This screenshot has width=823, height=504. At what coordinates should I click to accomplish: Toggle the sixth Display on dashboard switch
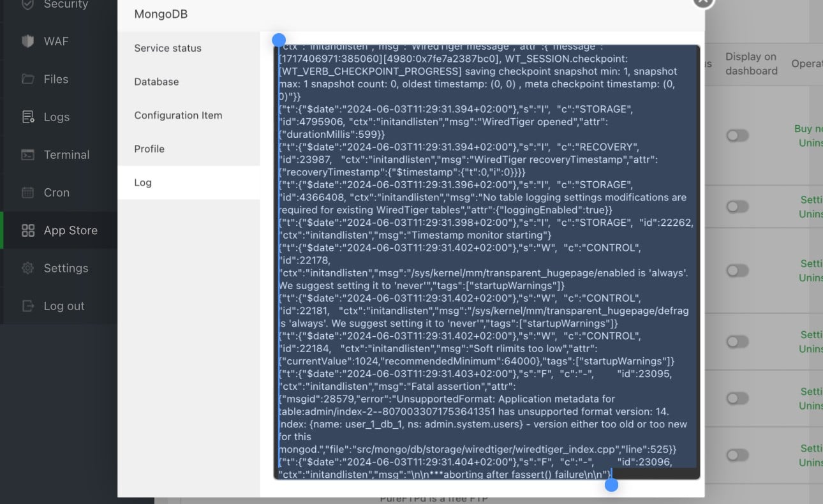coord(738,455)
